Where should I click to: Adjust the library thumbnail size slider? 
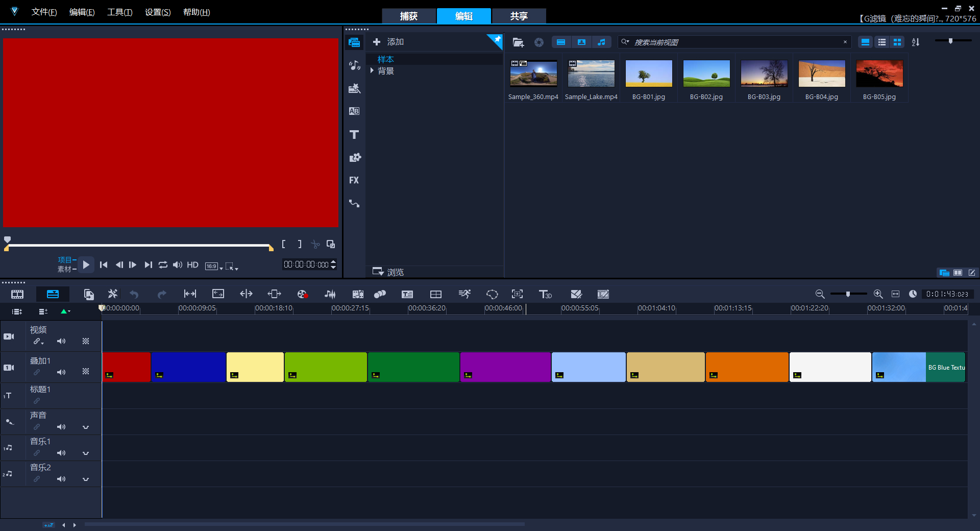950,41
